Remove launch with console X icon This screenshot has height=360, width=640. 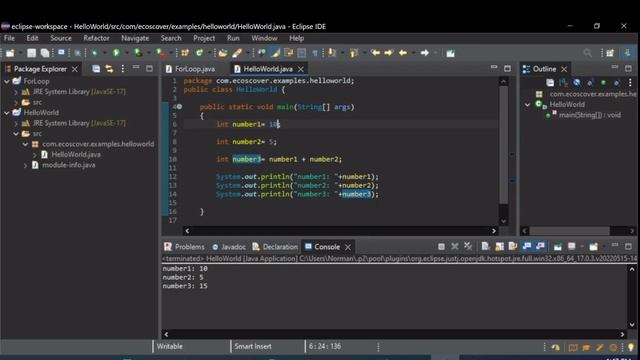click(455, 247)
